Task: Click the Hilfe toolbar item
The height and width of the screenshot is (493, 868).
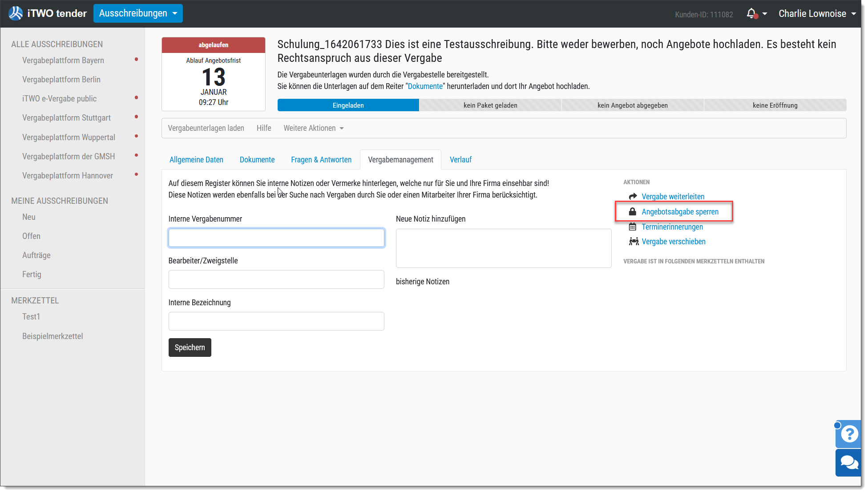Action: pyautogui.click(x=264, y=128)
